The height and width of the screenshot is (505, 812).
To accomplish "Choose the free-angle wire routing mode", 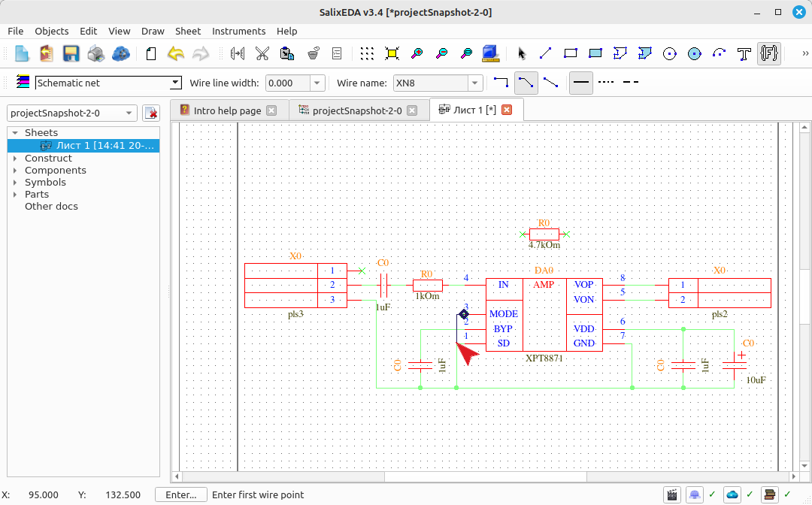I will pyautogui.click(x=550, y=82).
